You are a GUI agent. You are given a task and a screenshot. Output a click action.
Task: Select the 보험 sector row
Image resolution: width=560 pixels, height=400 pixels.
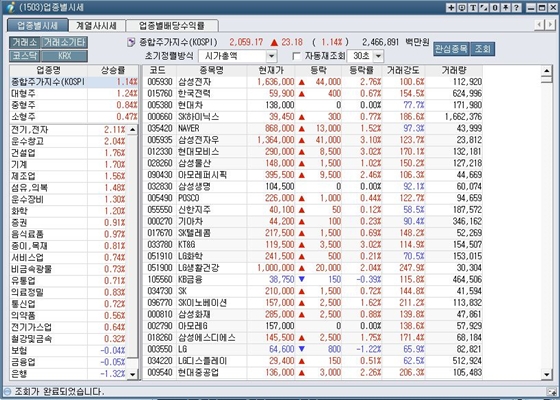click(68, 351)
